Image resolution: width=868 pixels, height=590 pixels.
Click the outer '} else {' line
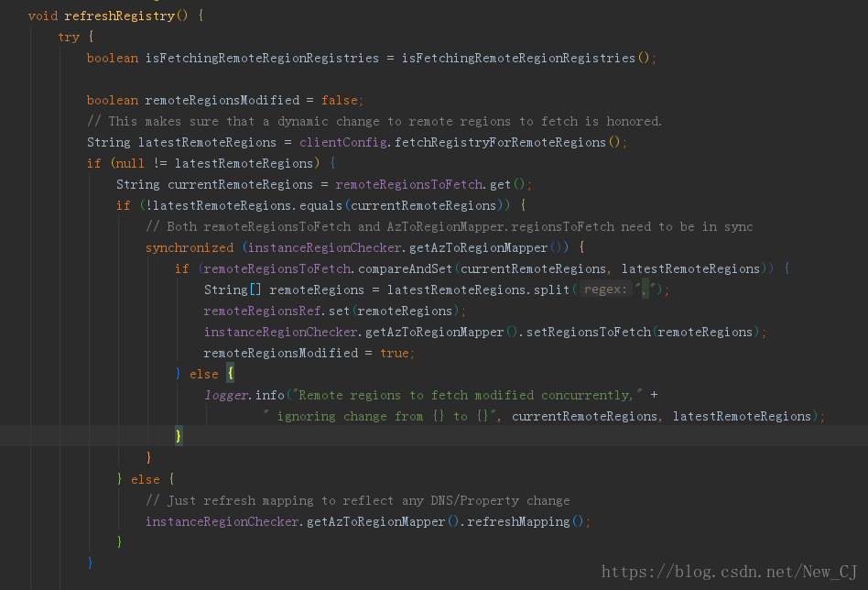(146, 479)
